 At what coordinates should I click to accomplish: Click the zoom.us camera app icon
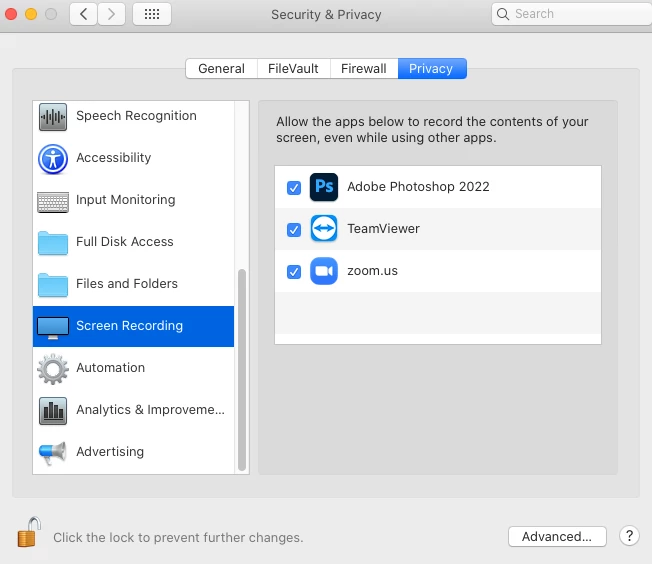324,271
